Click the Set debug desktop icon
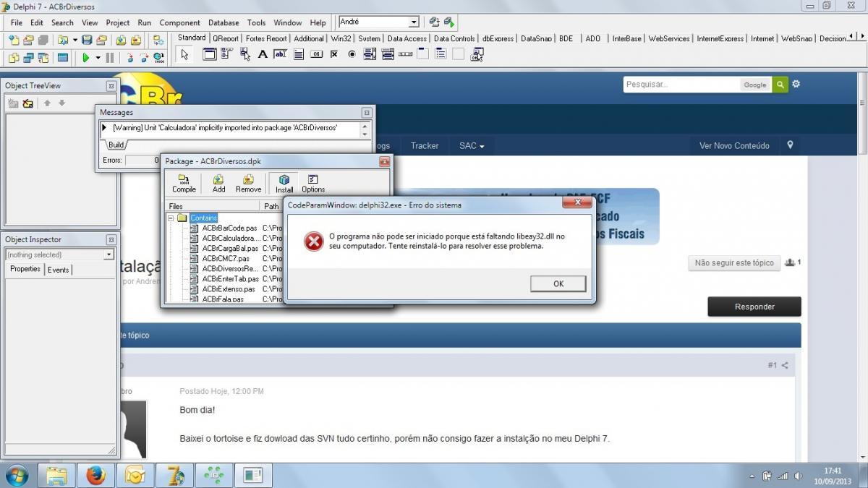This screenshot has height=488, width=868. 449,22
